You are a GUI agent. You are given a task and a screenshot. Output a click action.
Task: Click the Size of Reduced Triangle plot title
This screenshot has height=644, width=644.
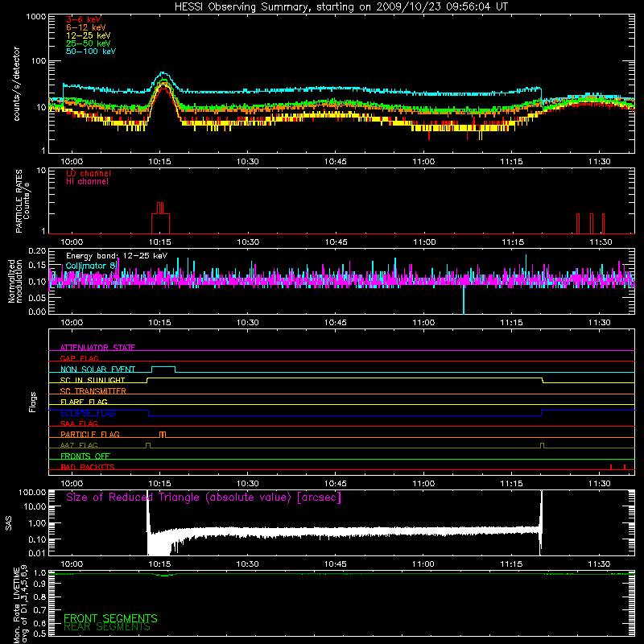(x=204, y=497)
